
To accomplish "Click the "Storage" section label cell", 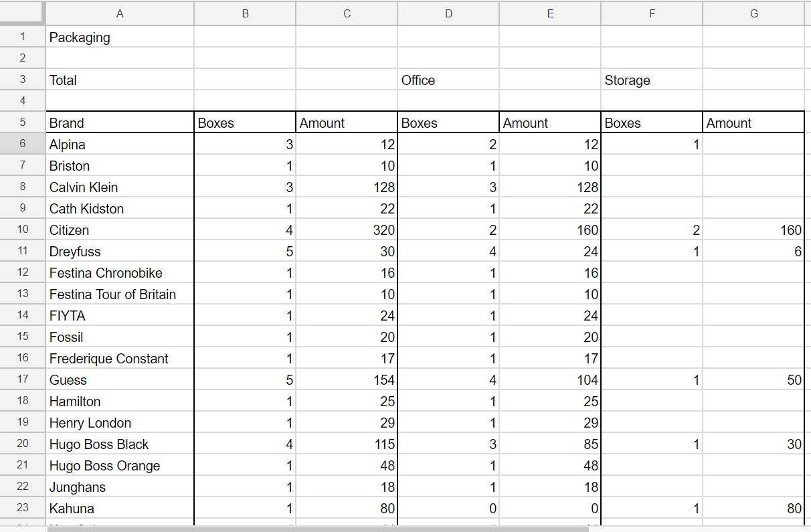I will point(652,80).
